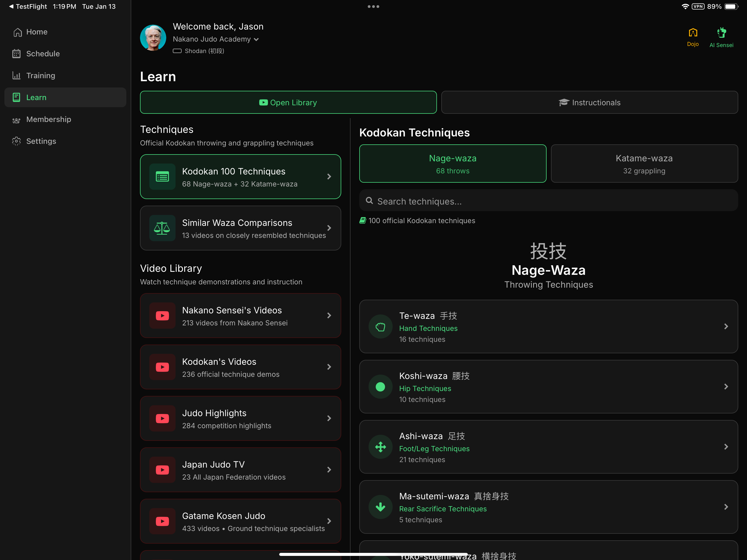
Task: Open Gatame Kosen Judo chevron
Action: [329, 521]
